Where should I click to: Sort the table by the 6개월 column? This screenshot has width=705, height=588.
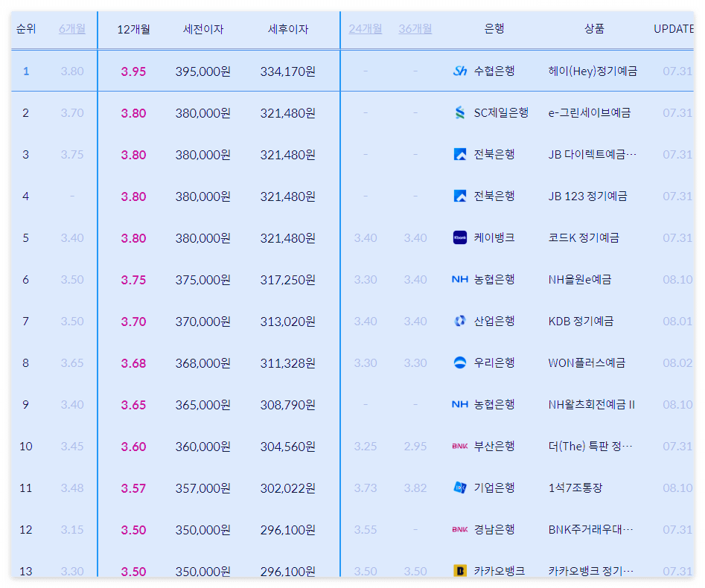tap(72, 28)
